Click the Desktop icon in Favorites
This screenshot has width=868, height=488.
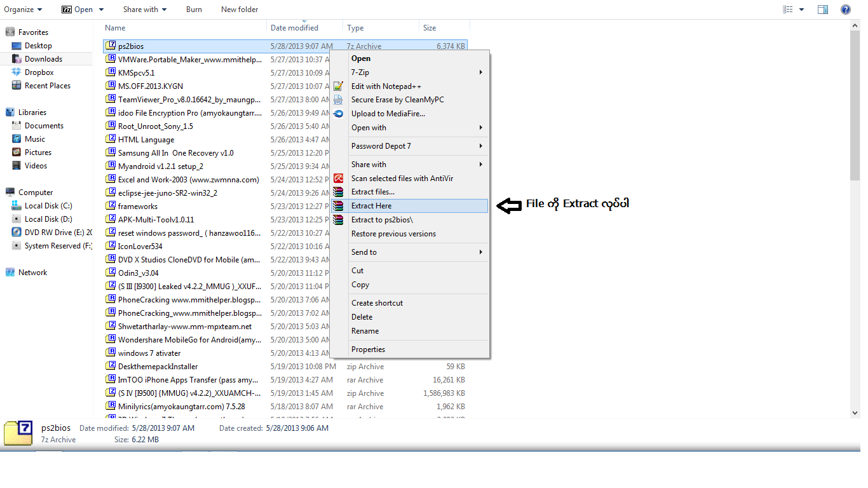pos(17,46)
